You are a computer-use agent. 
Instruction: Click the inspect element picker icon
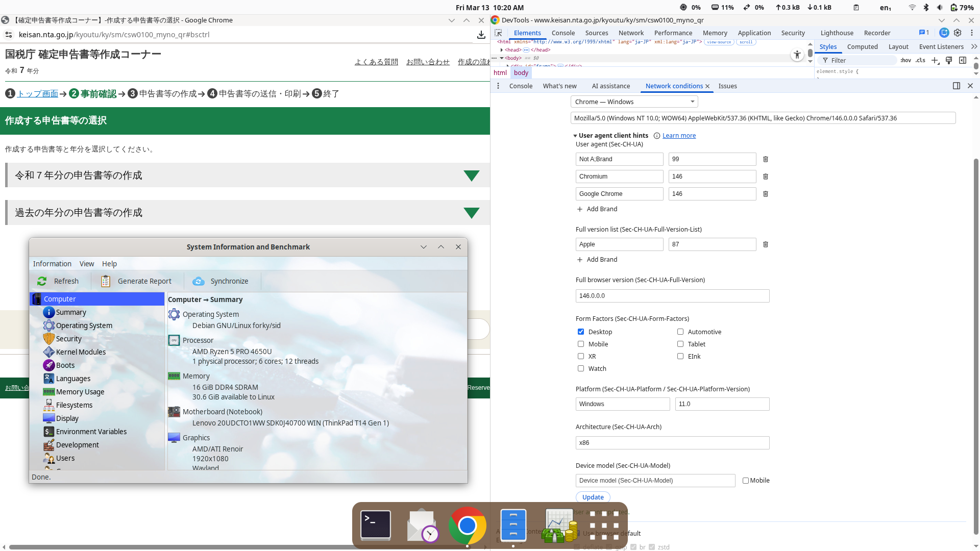(499, 33)
